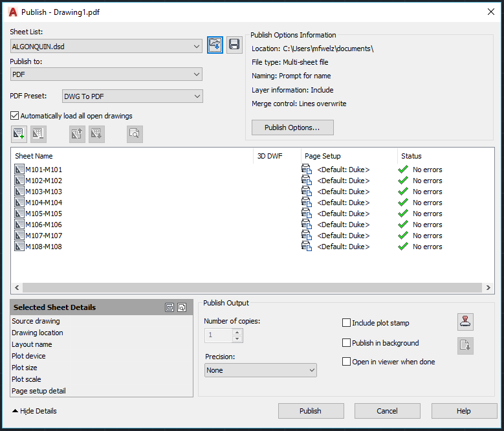This screenshot has height=431, width=504.
Task: Collapse panel with Hide Details
Action: tap(34, 411)
